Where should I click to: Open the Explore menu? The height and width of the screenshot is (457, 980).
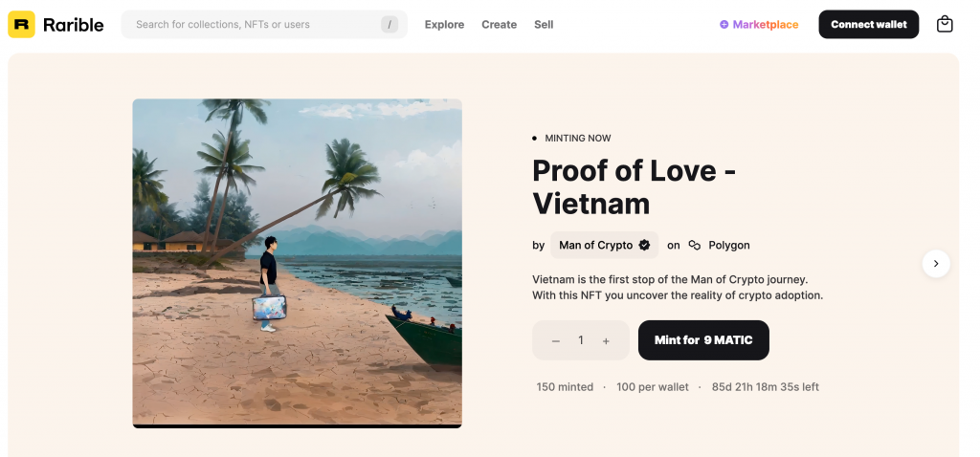pyautogui.click(x=444, y=25)
